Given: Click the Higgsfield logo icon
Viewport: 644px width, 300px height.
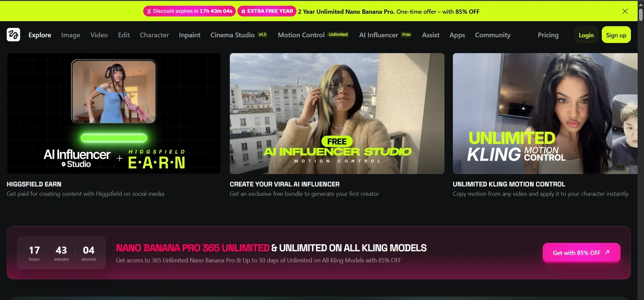Looking at the screenshot, I should [x=13, y=35].
